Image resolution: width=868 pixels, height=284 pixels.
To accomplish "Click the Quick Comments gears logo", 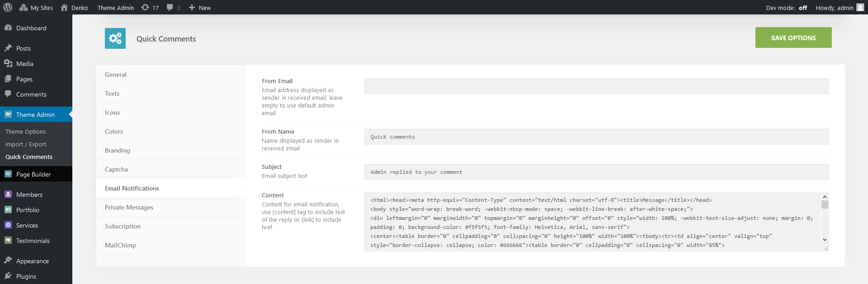I will coord(115,38).
